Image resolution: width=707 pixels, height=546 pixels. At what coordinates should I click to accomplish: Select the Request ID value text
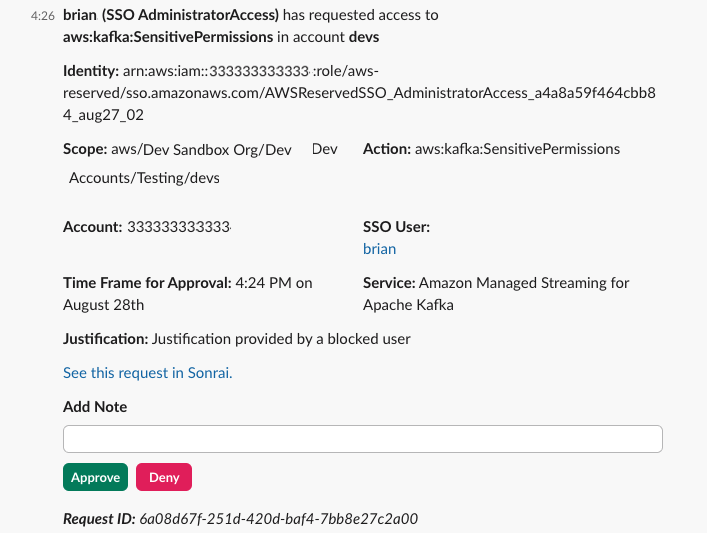coord(279,519)
